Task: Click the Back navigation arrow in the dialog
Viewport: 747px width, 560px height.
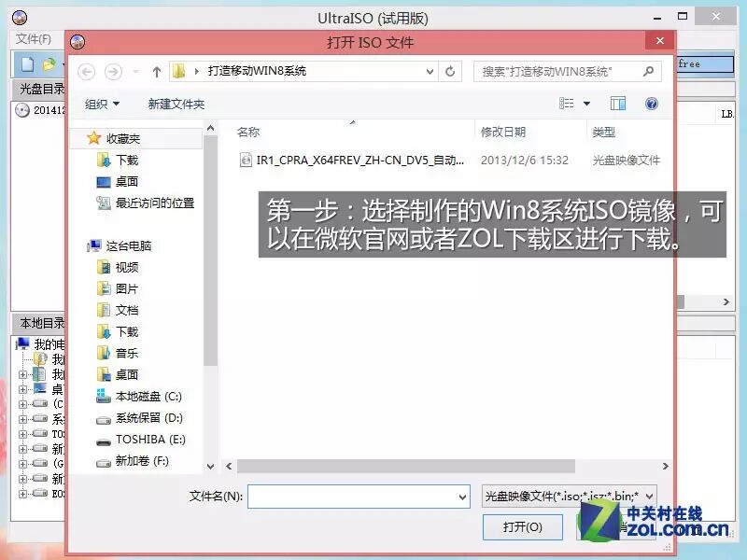Action: 86,72
